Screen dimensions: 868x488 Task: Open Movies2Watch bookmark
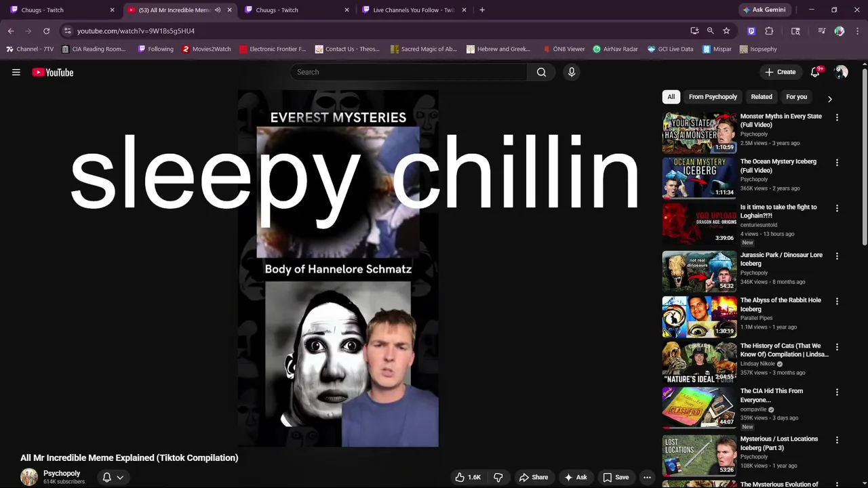click(207, 49)
